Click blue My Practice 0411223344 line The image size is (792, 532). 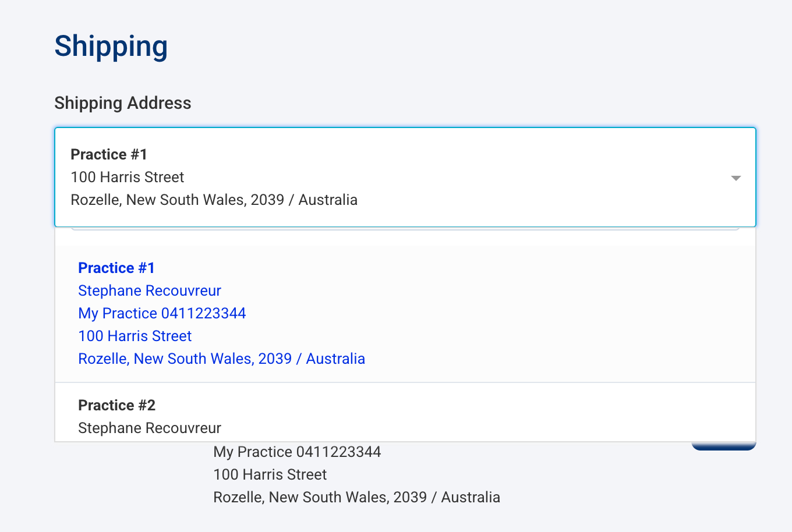[x=162, y=313]
